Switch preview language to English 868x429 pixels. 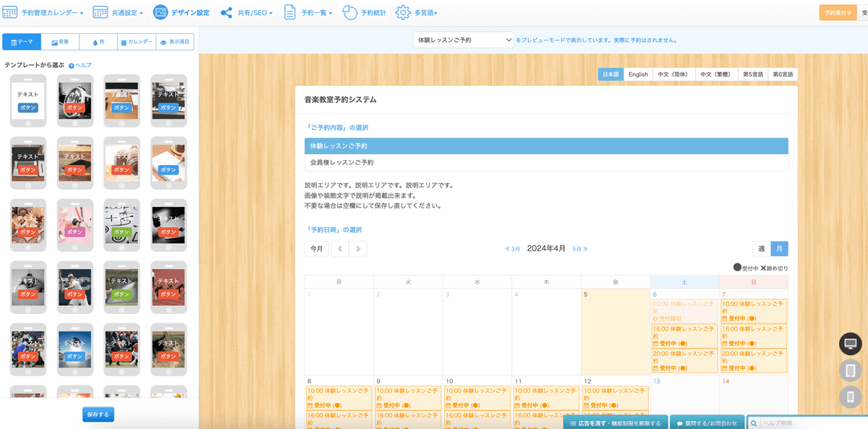pyautogui.click(x=638, y=75)
